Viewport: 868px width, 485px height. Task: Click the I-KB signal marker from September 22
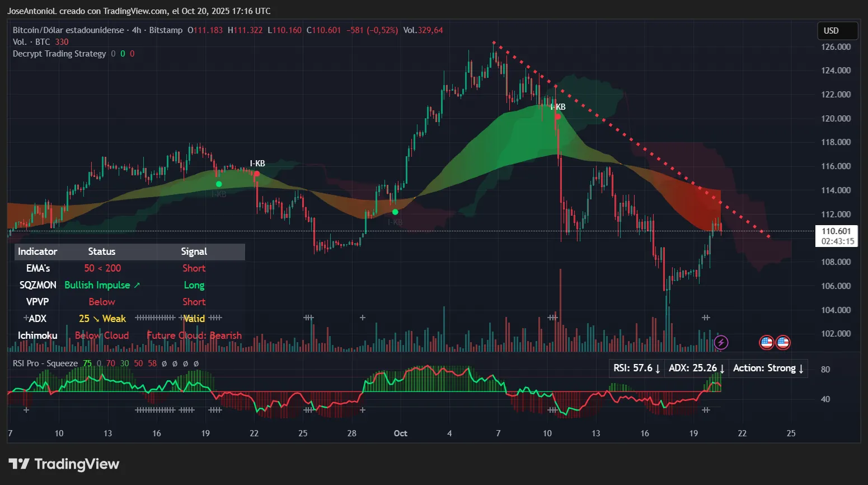256,174
